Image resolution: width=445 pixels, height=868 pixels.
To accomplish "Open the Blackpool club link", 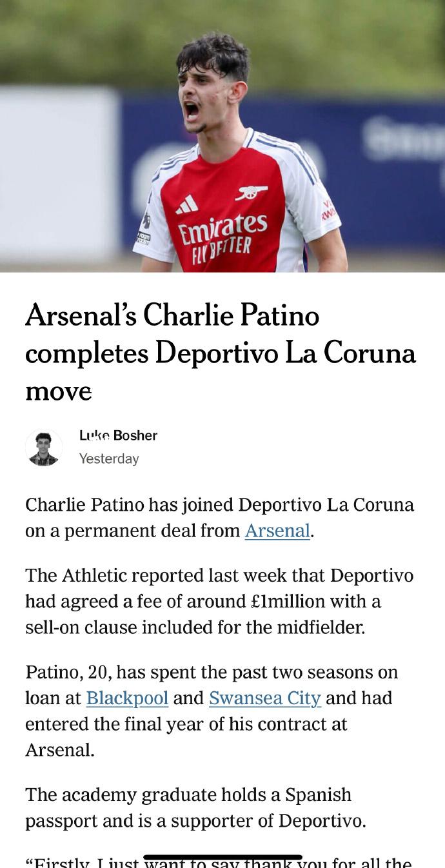I will coord(127,698).
